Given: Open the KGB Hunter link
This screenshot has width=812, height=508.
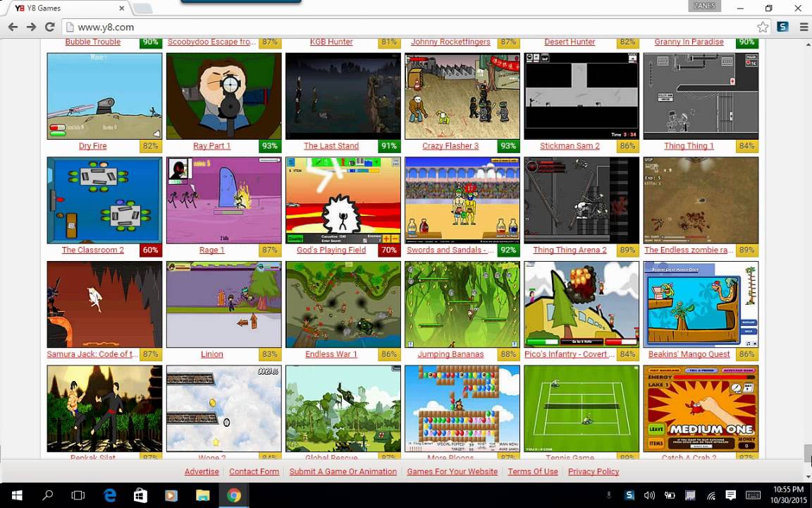Looking at the screenshot, I should pos(331,42).
